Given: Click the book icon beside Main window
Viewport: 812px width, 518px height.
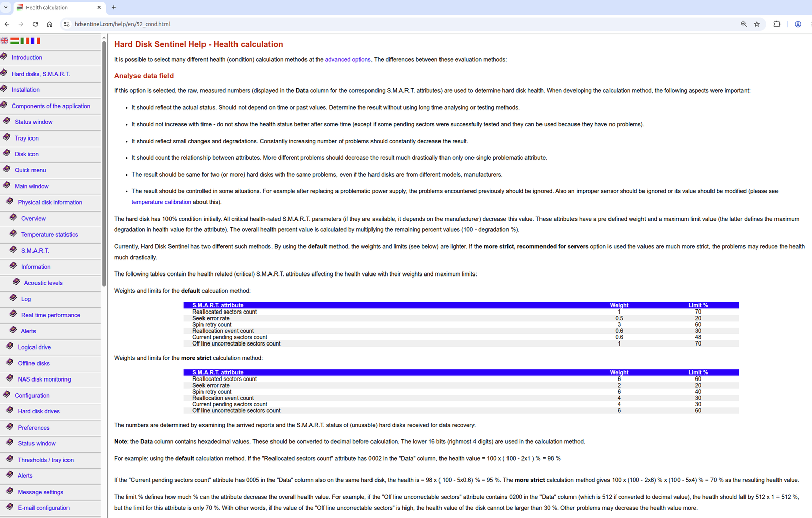Looking at the screenshot, I should coord(7,185).
